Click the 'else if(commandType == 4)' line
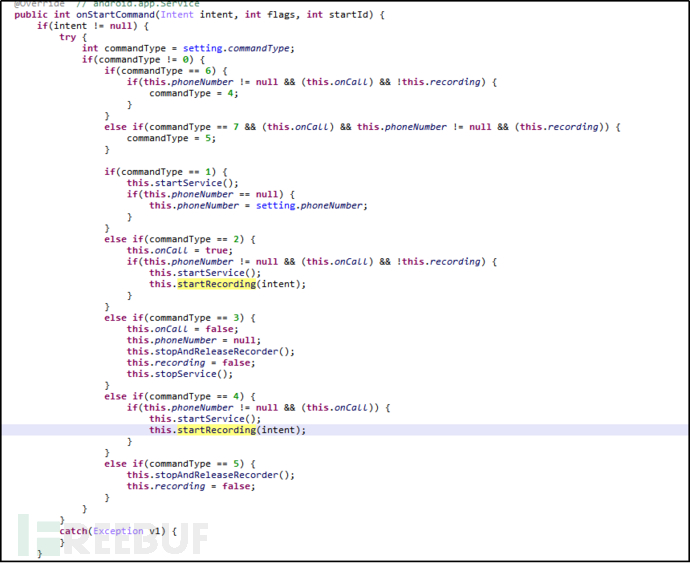 pos(180,396)
